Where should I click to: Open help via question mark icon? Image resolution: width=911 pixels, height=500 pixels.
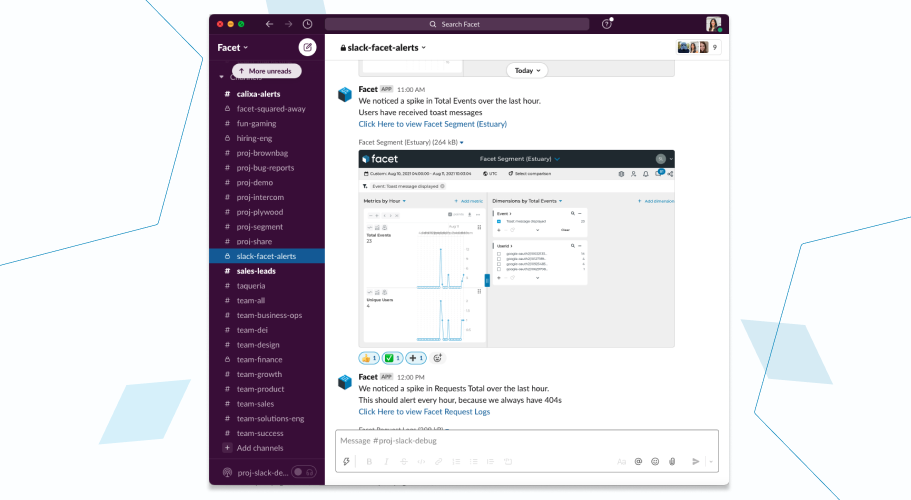(607, 24)
